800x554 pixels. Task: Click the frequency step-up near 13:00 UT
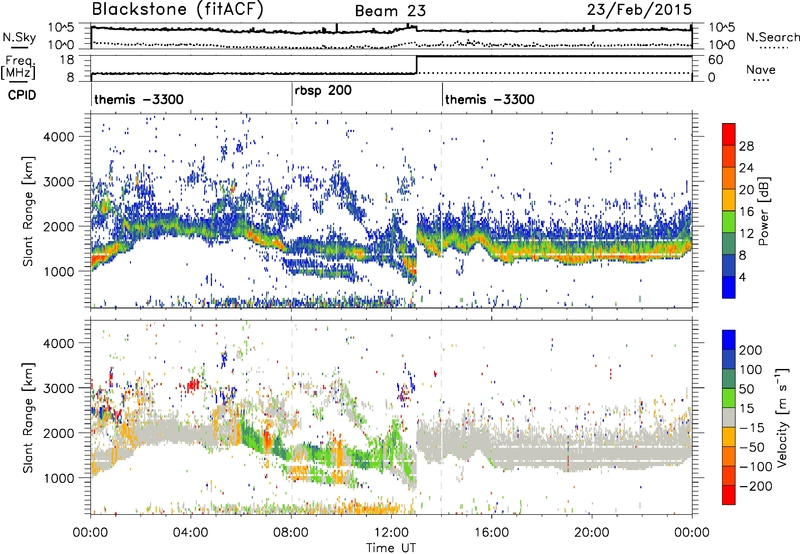point(417,65)
